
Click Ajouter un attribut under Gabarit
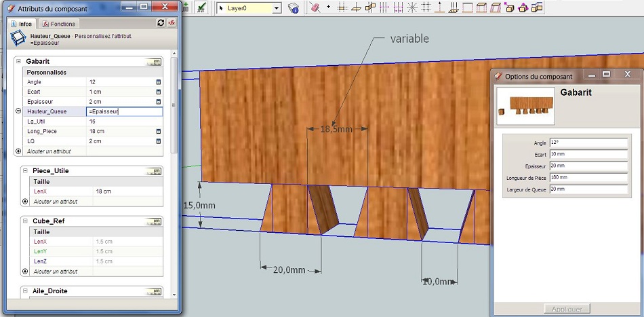click(49, 151)
